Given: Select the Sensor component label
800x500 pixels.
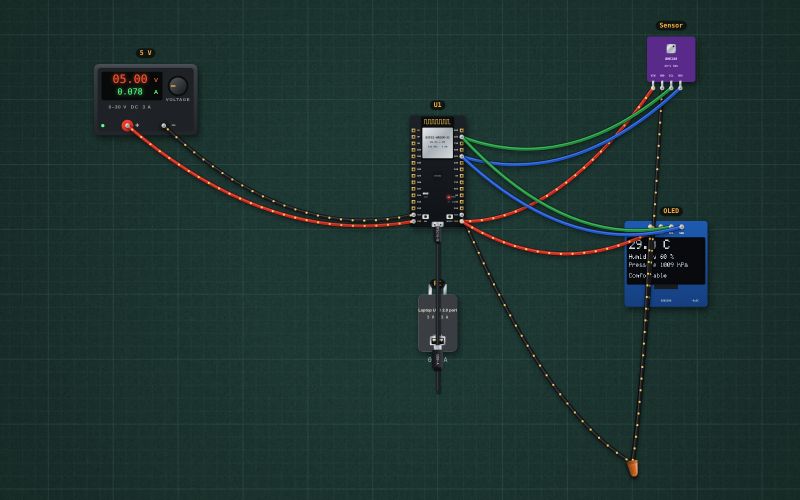Looking at the screenshot, I should click(671, 26).
